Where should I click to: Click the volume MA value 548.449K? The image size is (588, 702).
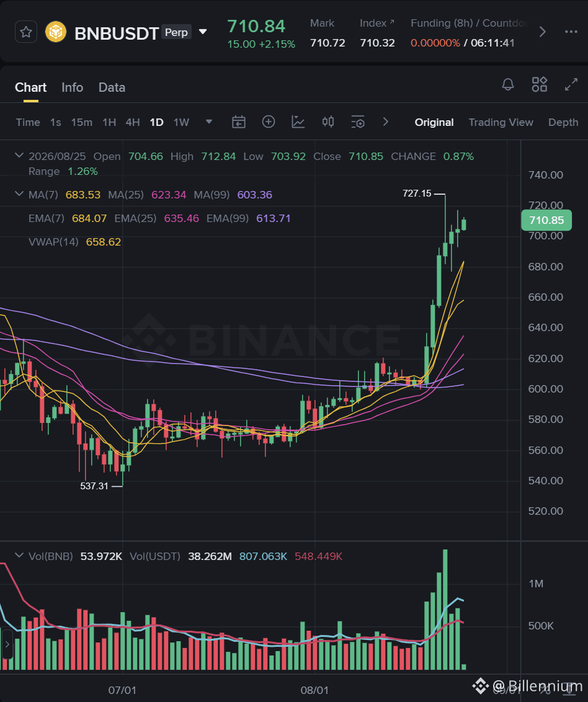coord(318,556)
